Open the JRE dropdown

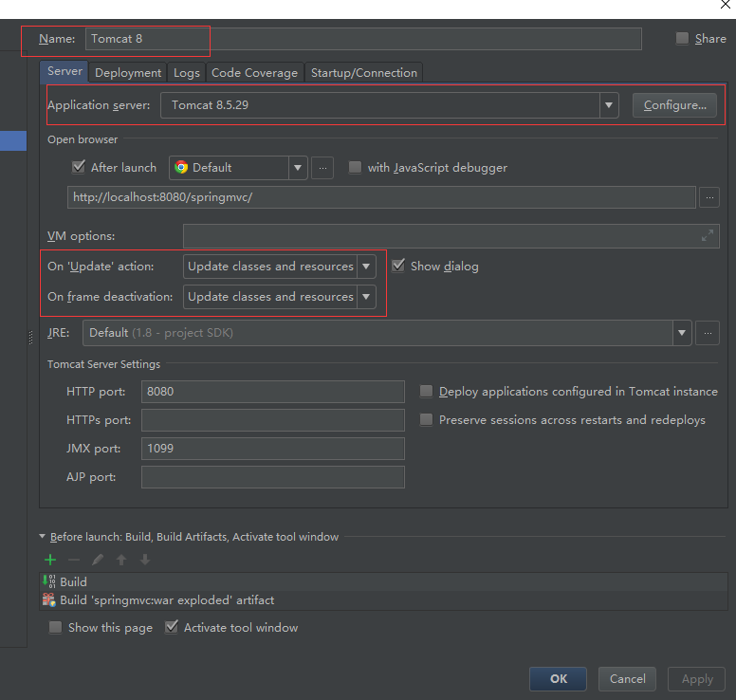pos(682,333)
